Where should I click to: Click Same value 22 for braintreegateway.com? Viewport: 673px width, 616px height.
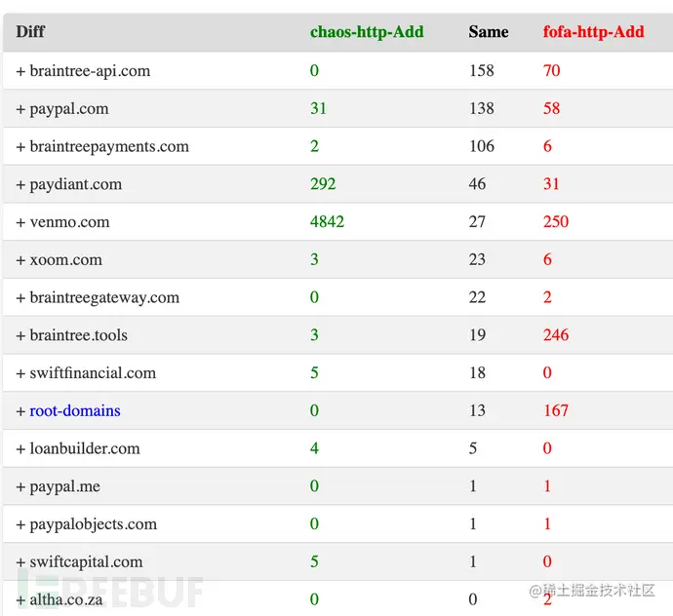(x=477, y=297)
